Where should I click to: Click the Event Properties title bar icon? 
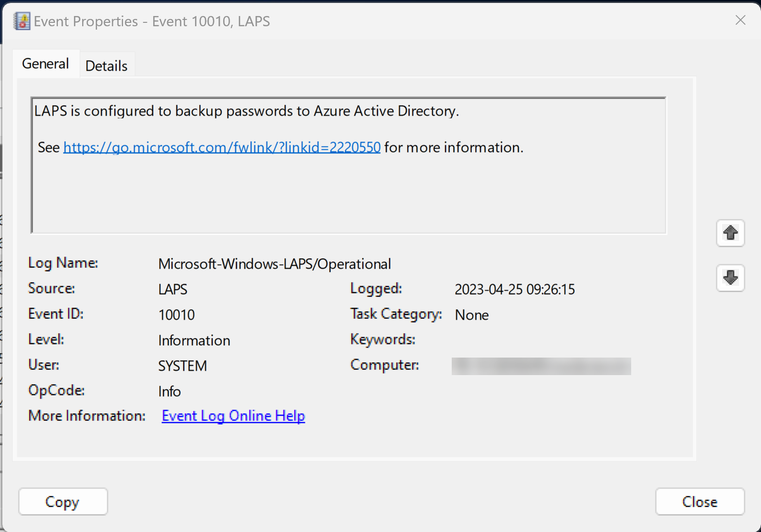[x=22, y=21]
